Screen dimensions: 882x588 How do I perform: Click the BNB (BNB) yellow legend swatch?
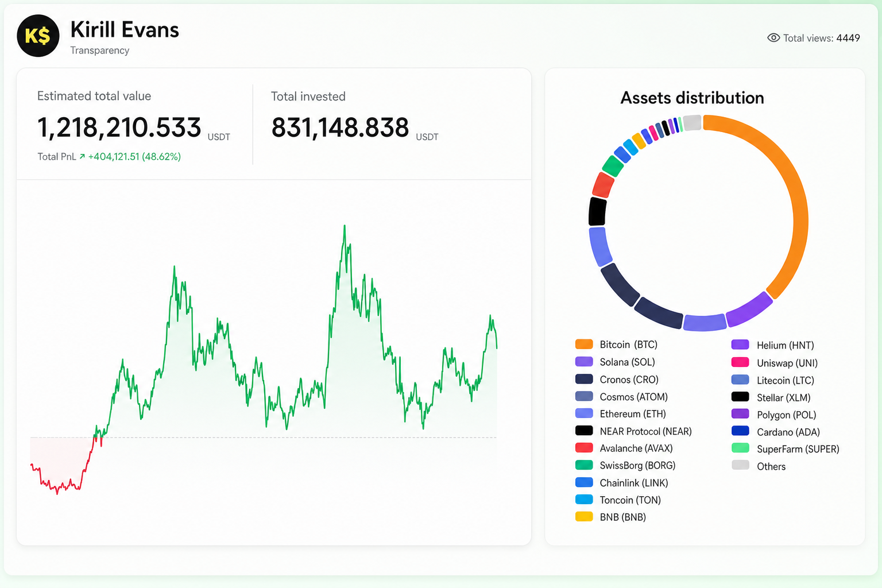584,517
